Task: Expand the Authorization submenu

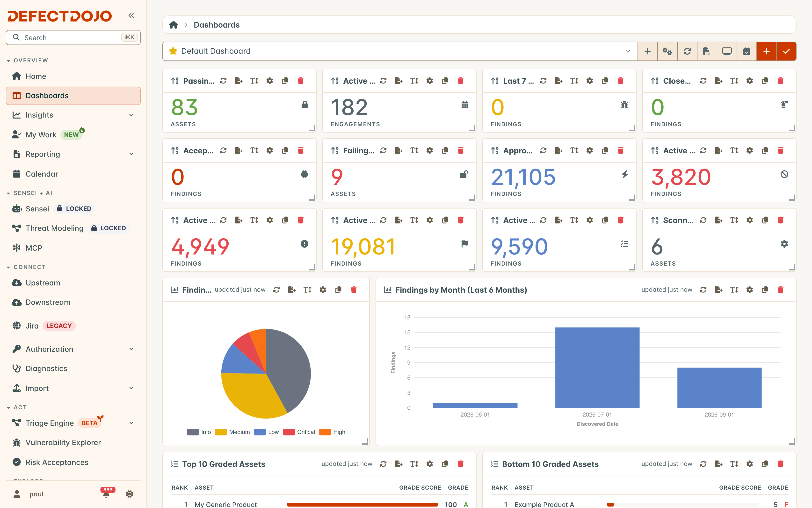Action: click(x=131, y=349)
